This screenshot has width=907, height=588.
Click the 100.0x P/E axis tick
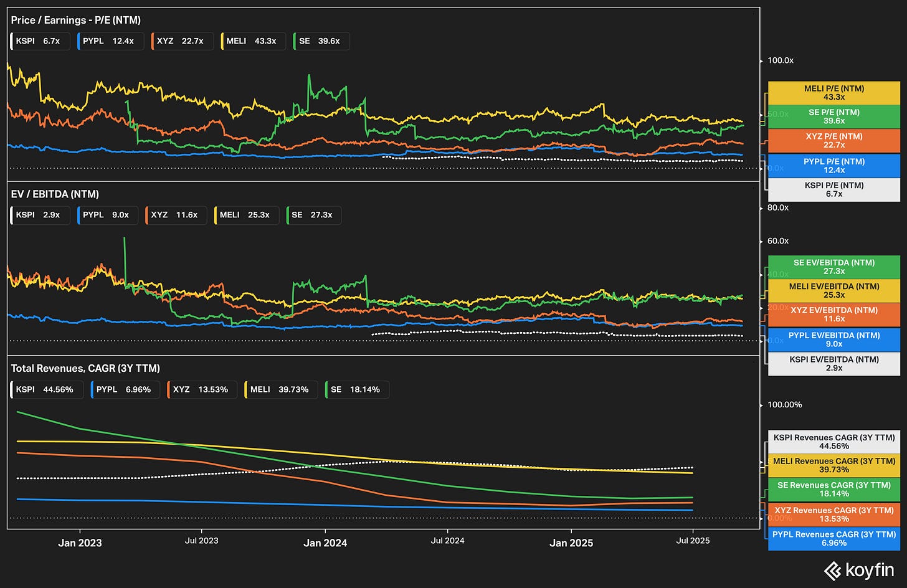click(x=781, y=60)
